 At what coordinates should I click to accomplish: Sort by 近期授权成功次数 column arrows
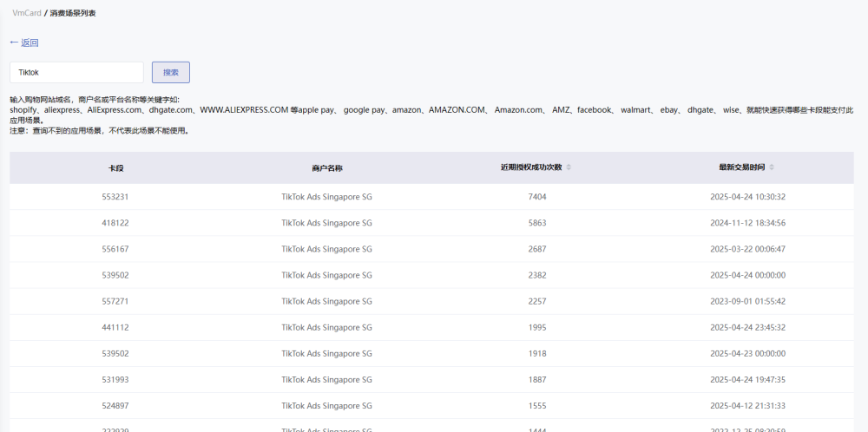569,167
